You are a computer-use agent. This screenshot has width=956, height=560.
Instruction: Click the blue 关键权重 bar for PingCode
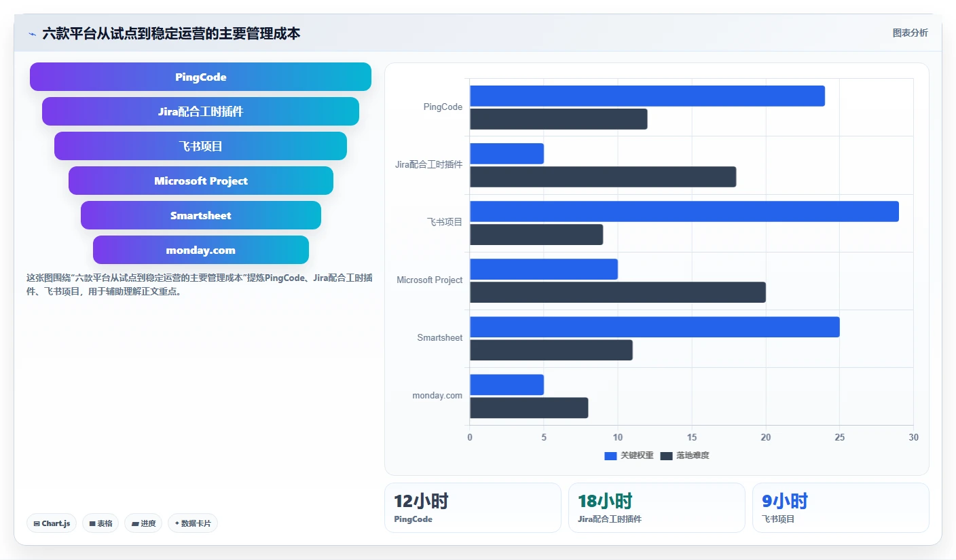[647, 96]
